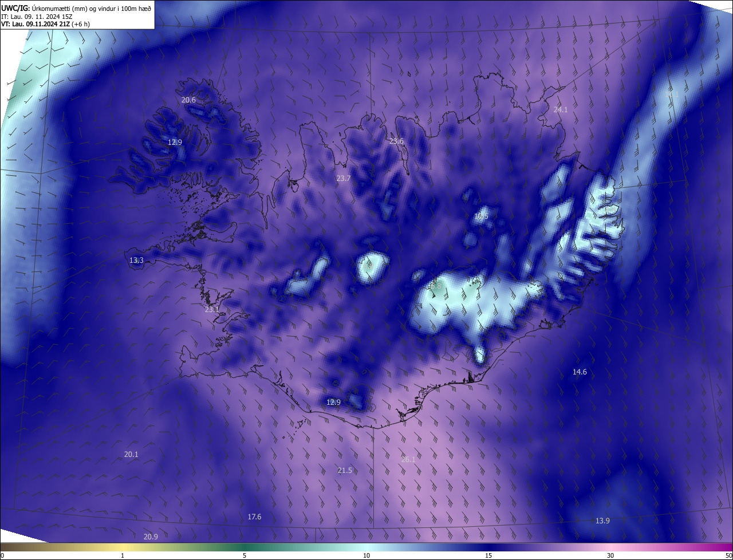Viewport: 733px width, 560px height.
Task: Click the 'VT: Lau. 09.11.2024 21Z (+6 h)' valid time line
Action: tap(45, 24)
